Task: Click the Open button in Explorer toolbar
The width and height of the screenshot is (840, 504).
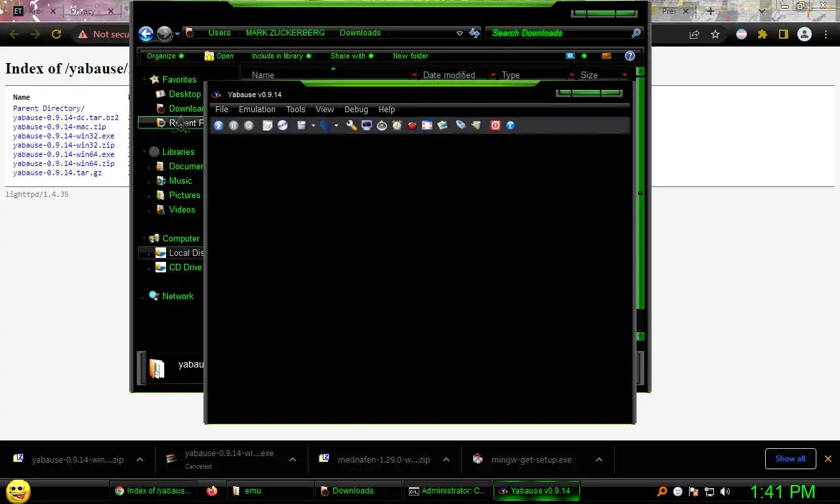Action: 219,56
